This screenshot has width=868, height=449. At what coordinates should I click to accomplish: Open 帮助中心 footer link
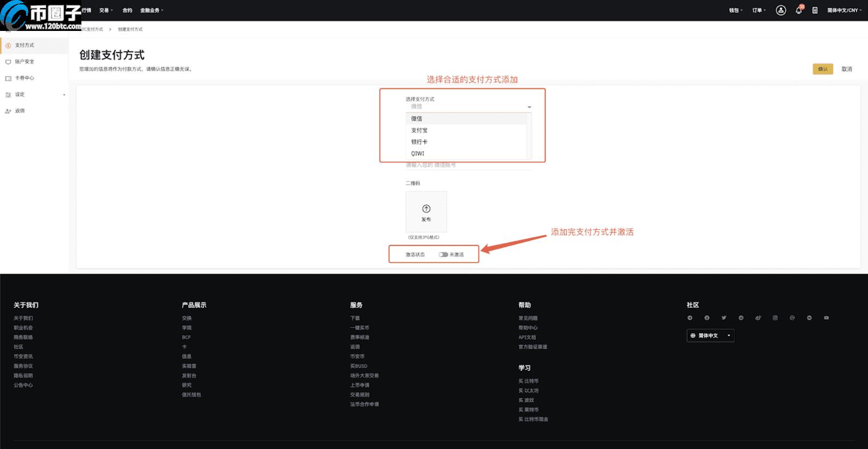click(528, 328)
